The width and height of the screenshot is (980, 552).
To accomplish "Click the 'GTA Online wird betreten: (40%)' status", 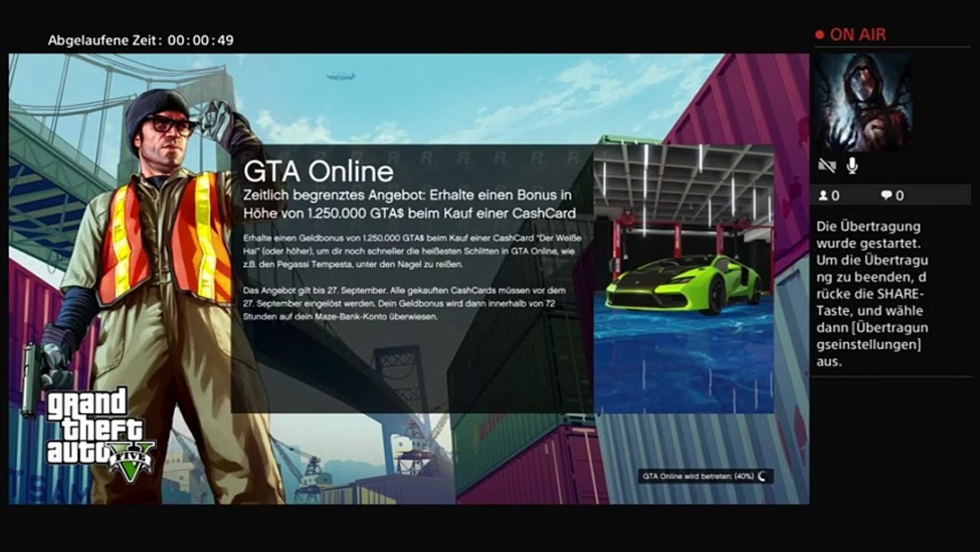I will click(x=698, y=475).
